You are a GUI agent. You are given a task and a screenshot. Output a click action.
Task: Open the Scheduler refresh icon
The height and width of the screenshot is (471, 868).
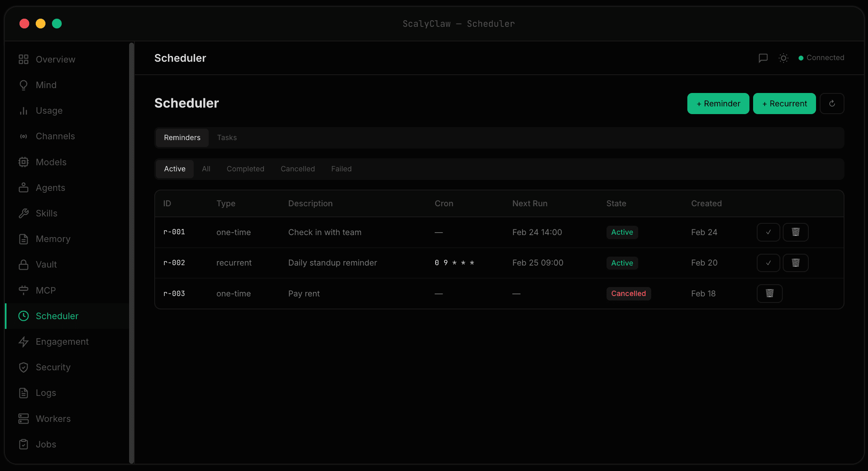click(832, 104)
